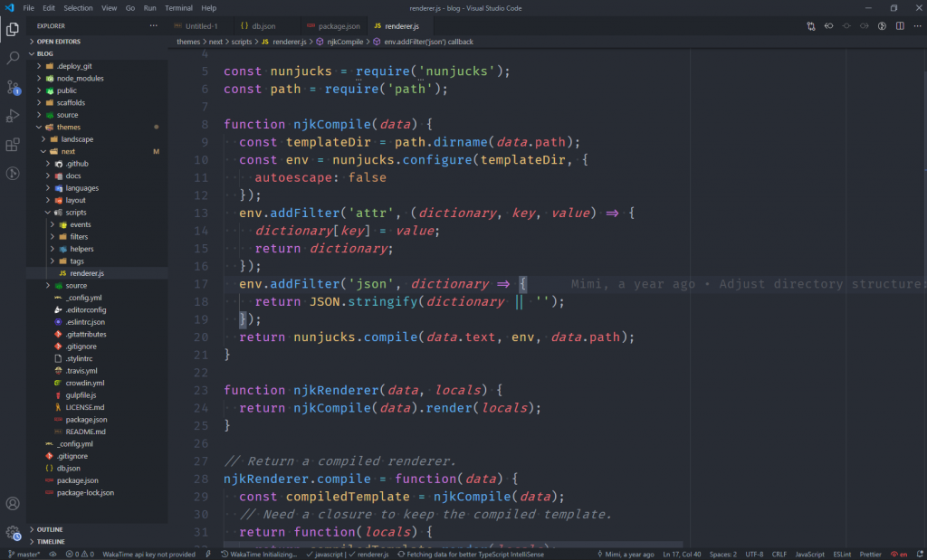Toggle file blame annotations icon
This screenshot has width=927, height=560.
[x=882, y=26]
